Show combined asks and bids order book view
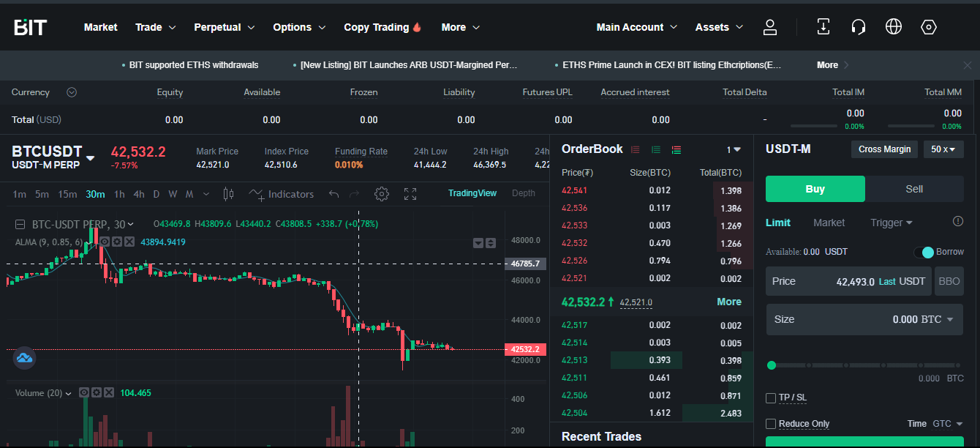Viewport: 980px width, 448px height. pos(676,149)
